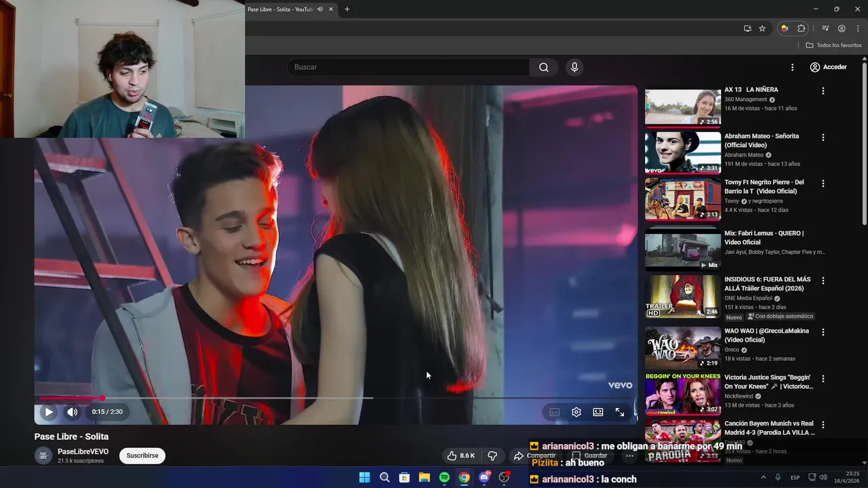Like the video with thumbs up

(460, 455)
